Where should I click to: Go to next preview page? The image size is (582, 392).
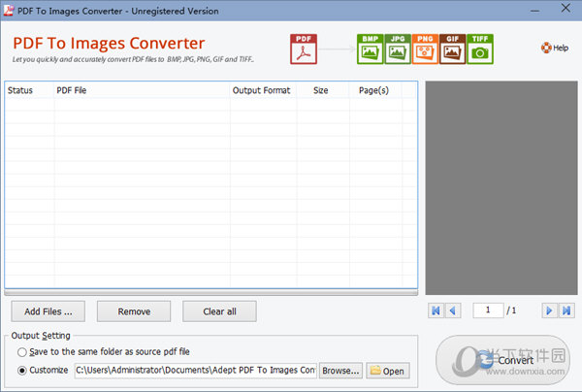click(549, 310)
